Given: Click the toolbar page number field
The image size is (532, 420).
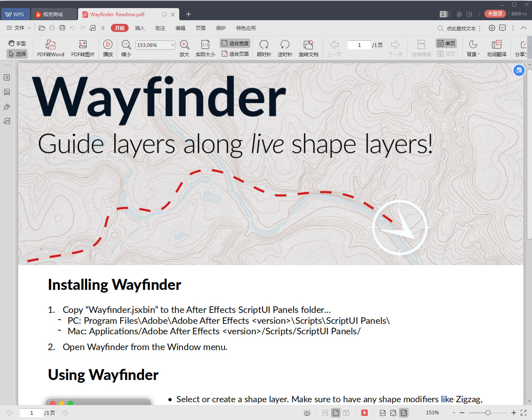Looking at the screenshot, I should coord(359,45).
